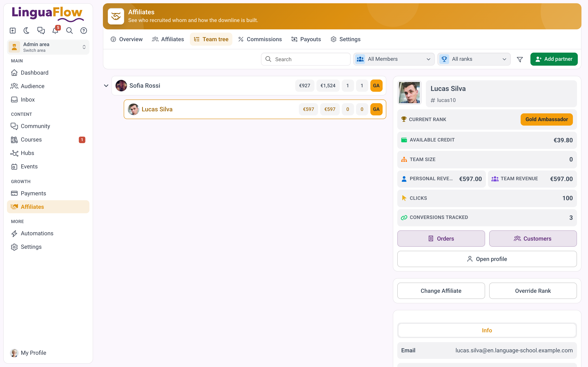Click the Gold Ambassador rank badge
The height and width of the screenshot is (367, 588).
click(546, 119)
